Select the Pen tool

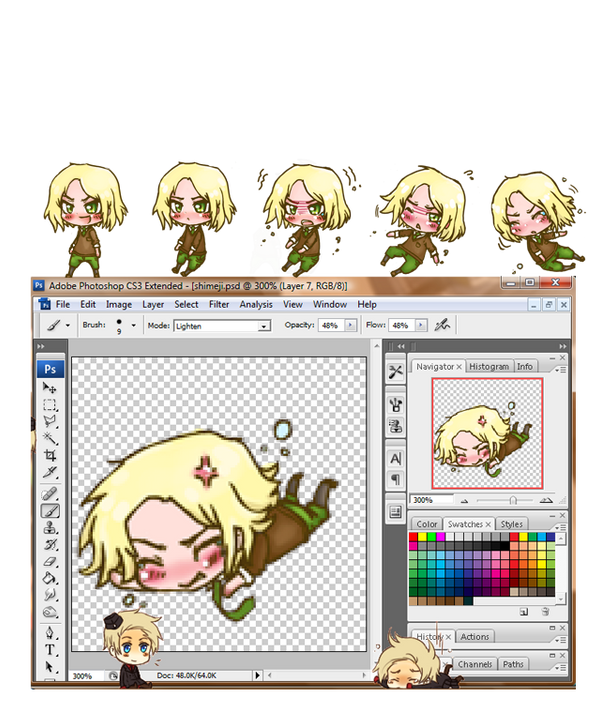click(50, 632)
